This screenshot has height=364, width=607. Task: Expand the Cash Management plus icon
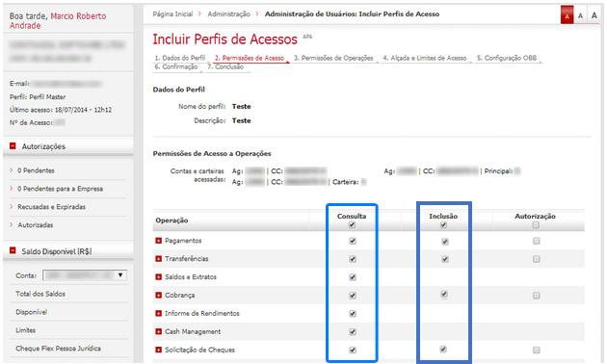[x=158, y=331]
